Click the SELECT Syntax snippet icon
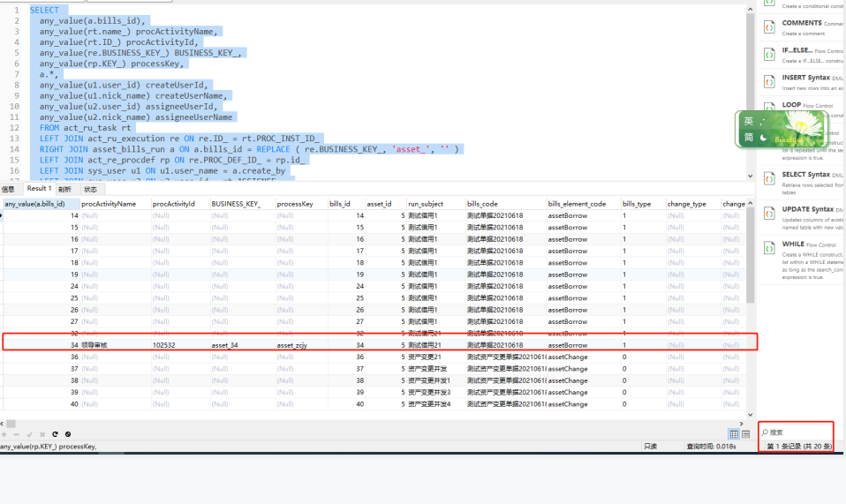 click(769, 179)
